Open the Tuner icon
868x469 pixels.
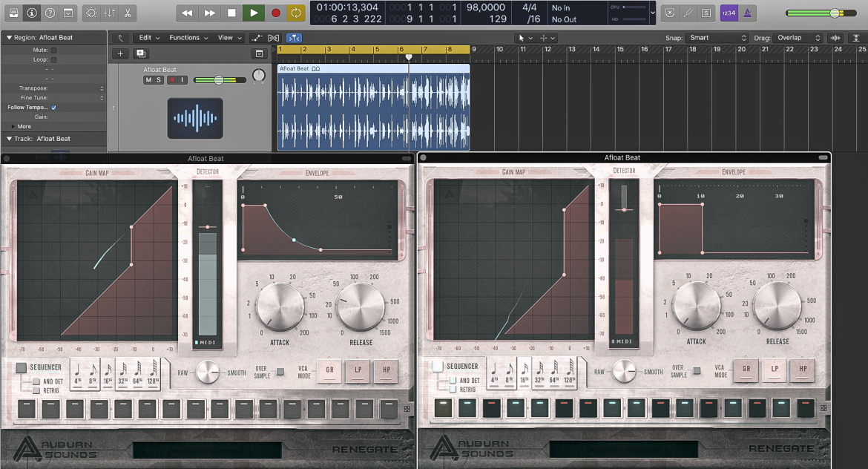688,13
